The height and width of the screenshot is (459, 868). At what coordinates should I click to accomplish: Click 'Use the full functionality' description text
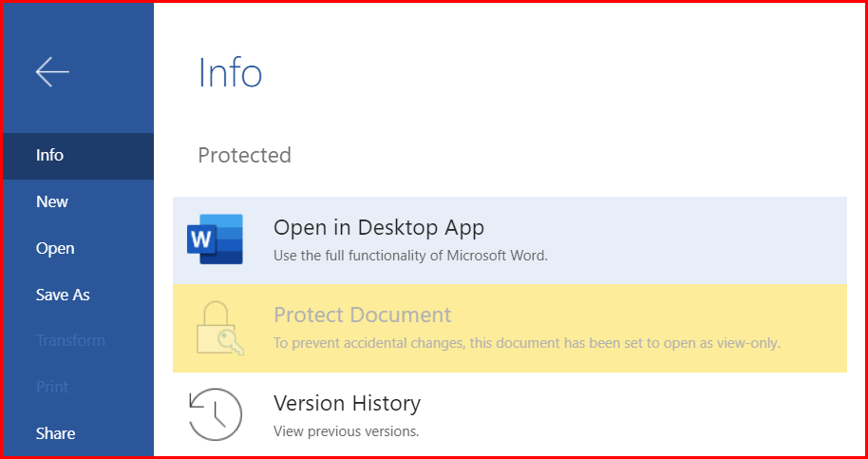tap(411, 257)
